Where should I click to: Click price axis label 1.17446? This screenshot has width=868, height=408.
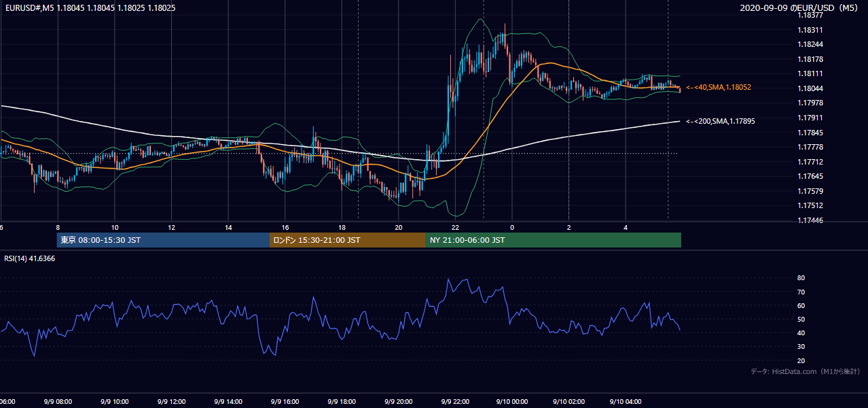(810, 220)
